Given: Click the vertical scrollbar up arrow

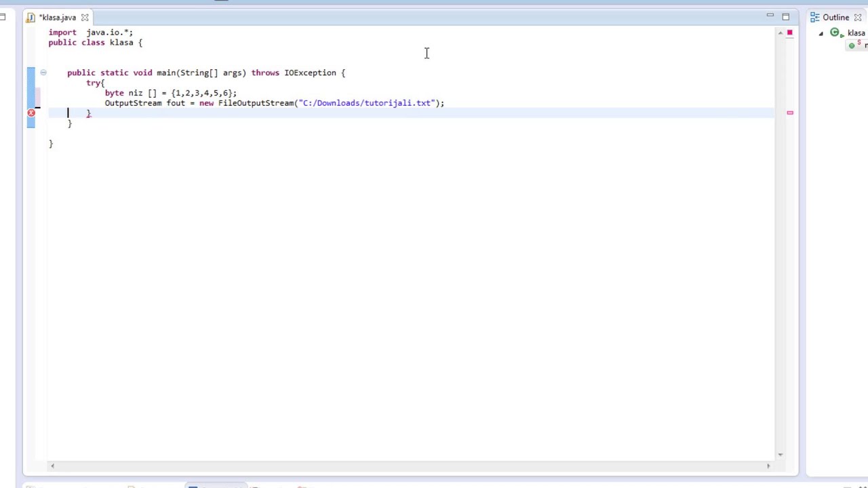Looking at the screenshot, I should (x=780, y=33).
